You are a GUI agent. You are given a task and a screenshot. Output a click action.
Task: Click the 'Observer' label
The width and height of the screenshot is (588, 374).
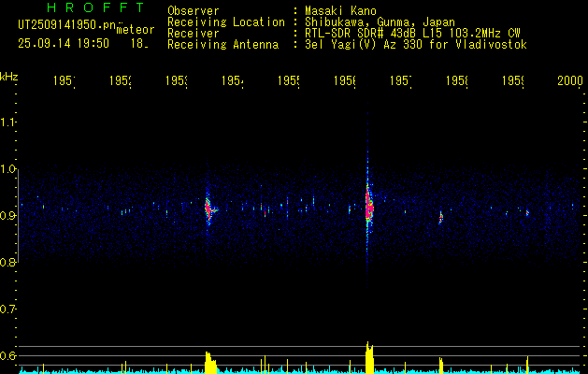coord(194,11)
